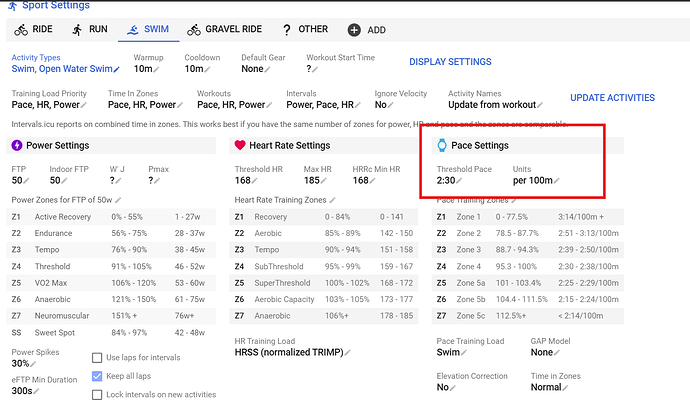Edit the Cooldown 10m pencil icon
Image resolution: width=690 pixels, height=410 pixels.
pos(207,70)
